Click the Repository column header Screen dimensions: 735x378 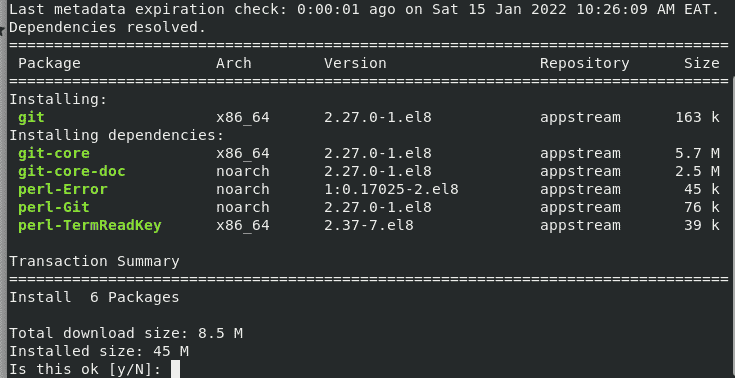point(585,63)
